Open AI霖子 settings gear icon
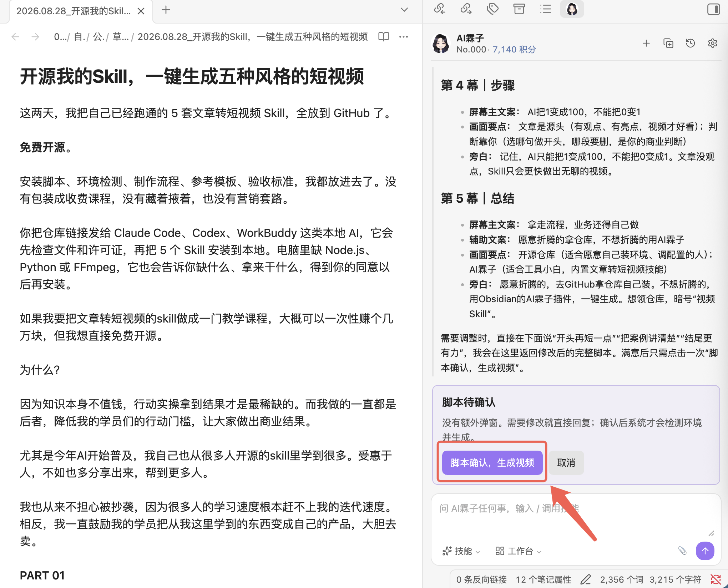 tap(713, 44)
